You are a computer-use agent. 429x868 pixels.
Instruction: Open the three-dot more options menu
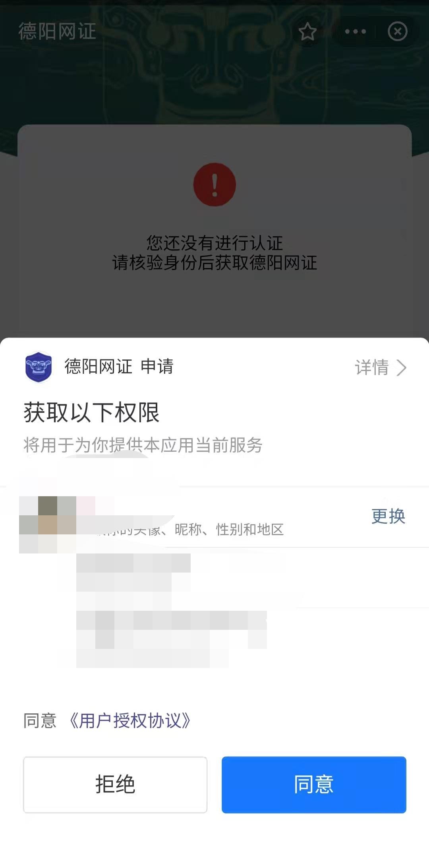(355, 31)
